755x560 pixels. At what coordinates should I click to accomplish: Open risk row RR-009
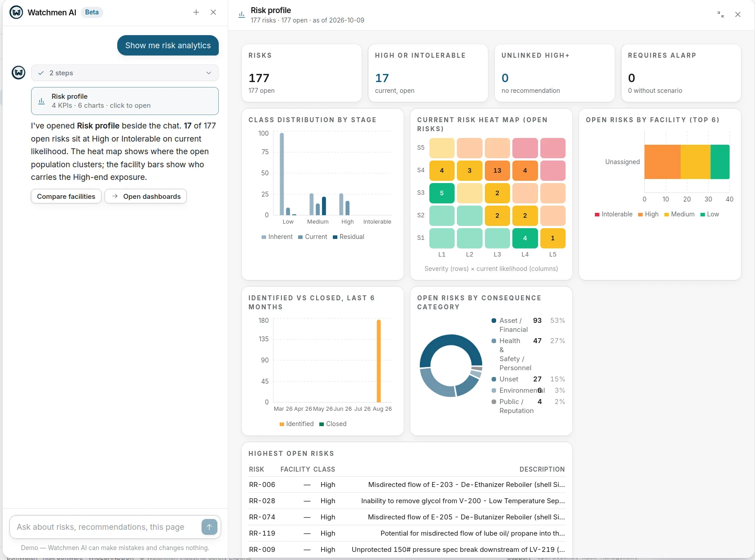pos(407,550)
